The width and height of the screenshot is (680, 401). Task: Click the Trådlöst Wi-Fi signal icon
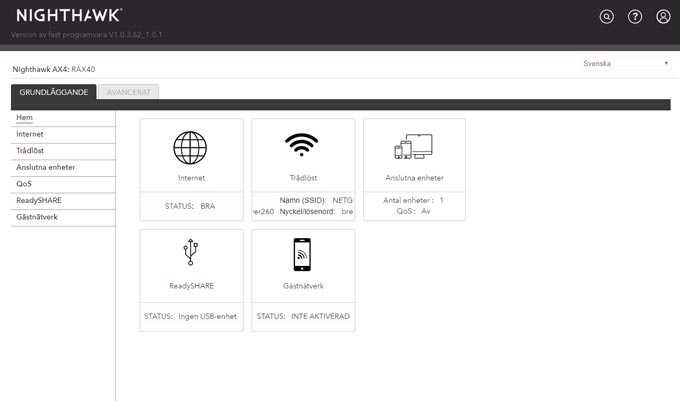click(301, 144)
